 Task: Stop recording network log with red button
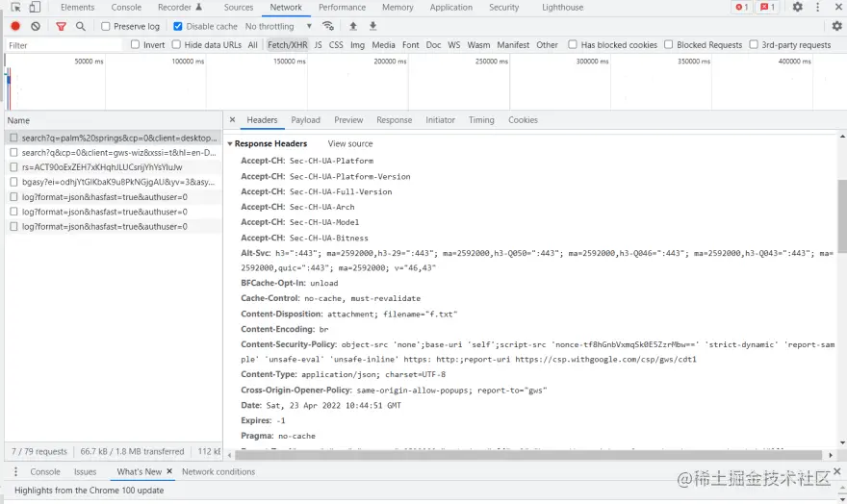click(x=15, y=26)
